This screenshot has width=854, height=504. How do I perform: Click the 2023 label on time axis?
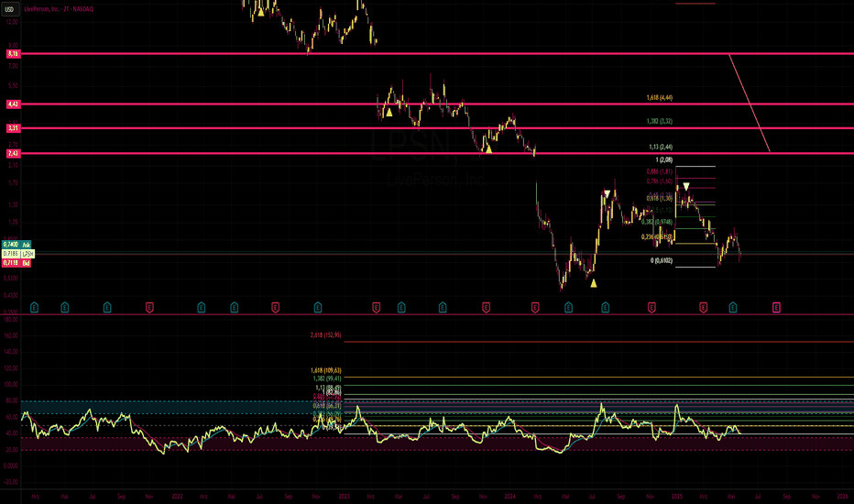(x=345, y=497)
